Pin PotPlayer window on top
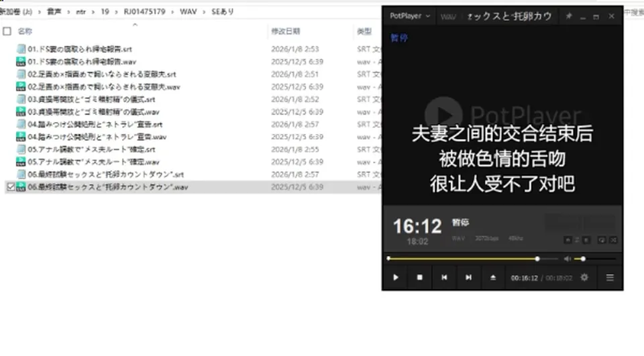This screenshot has height=356, width=644. tap(569, 16)
